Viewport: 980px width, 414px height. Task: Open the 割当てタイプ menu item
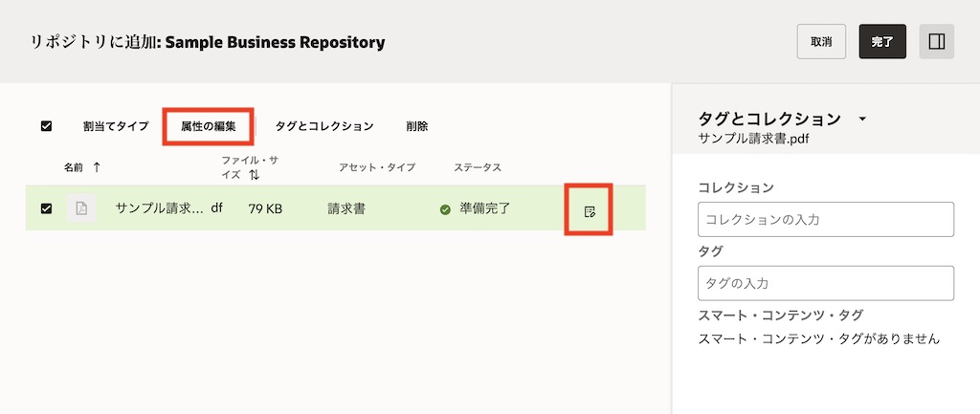(x=116, y=126)
